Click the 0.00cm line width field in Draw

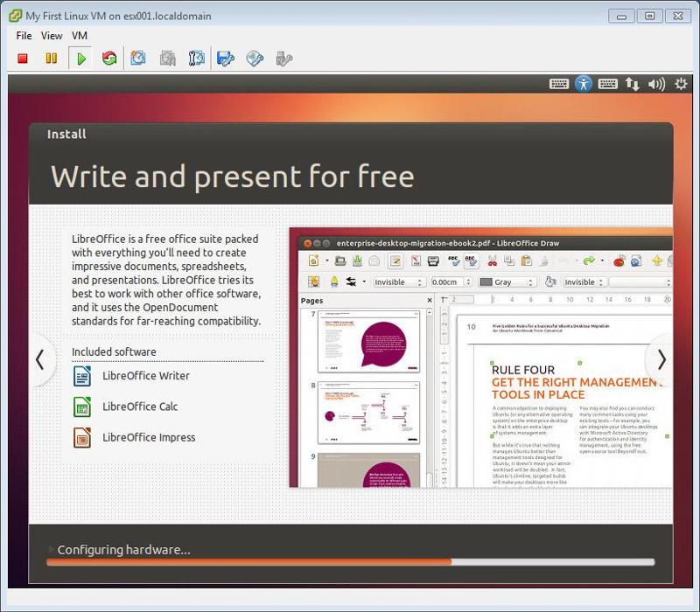pos(451,282)
